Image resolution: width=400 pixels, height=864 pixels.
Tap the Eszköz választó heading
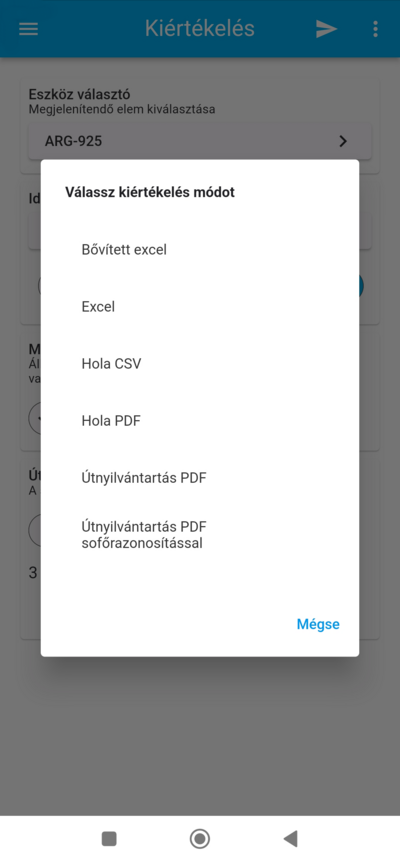click(79, 94)
